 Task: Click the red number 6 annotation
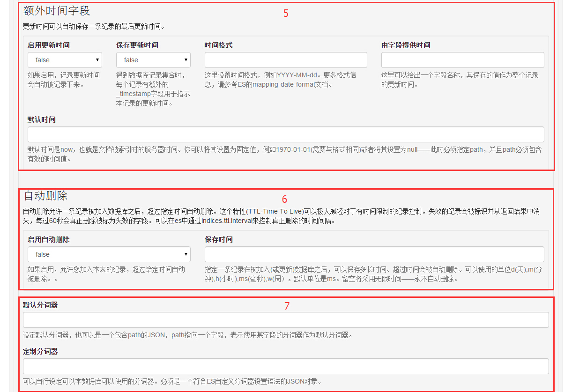284,200
